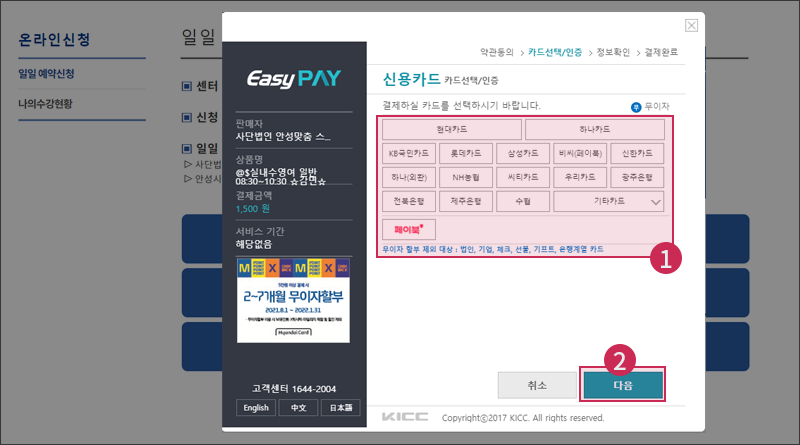Open 일일 예약신청 in background sidebar
Image resolution: width=800 pixels, height=445 pixels.
(x=46, y=73)
